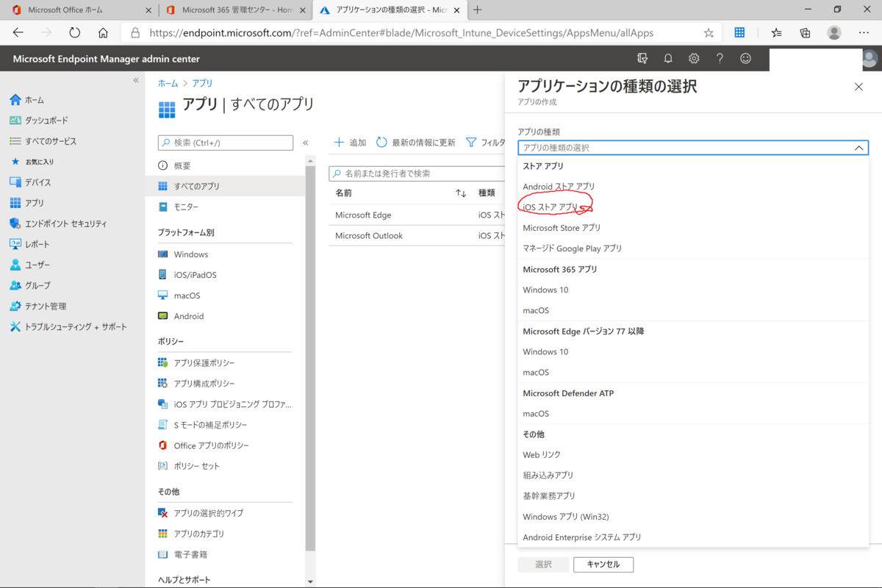Collapse the app menu pane chevron
The image size is (882, 588).
pyautogui.click(x=306, y=143)
